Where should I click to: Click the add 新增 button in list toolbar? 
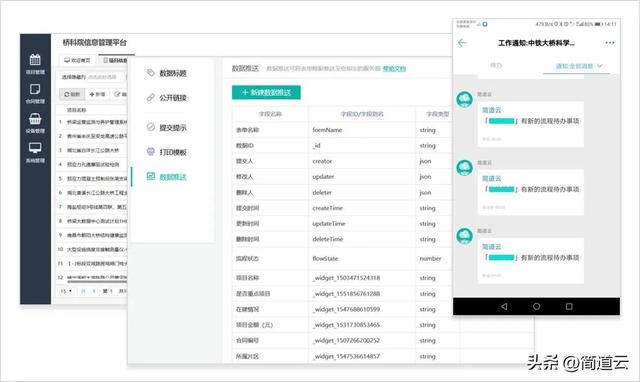pyautogui.click(x=97, y=94)
